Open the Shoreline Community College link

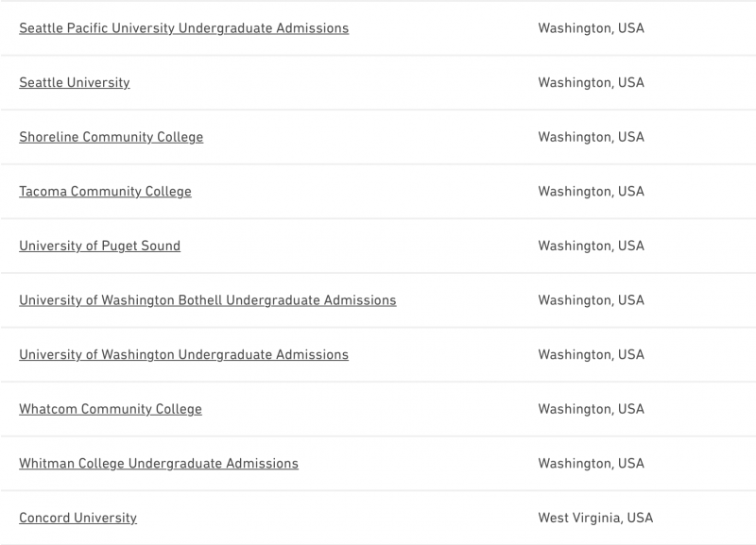coord(111,137)
